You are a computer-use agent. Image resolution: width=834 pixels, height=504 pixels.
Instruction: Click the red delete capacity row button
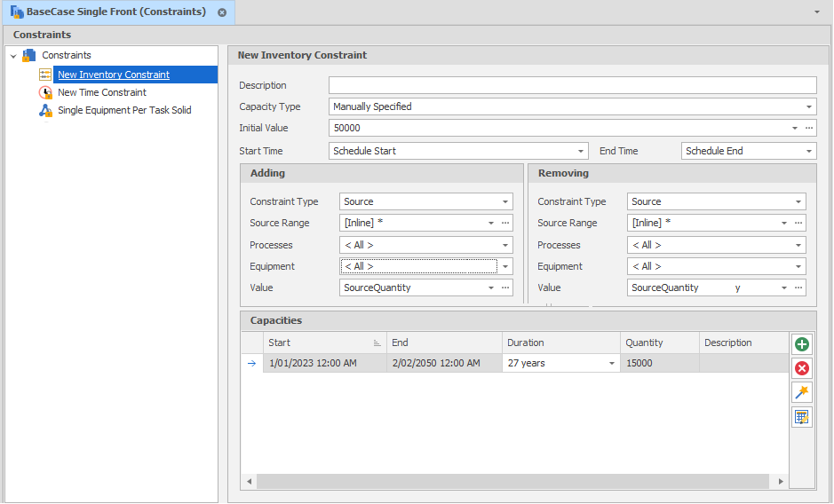(x=802, y=368)
